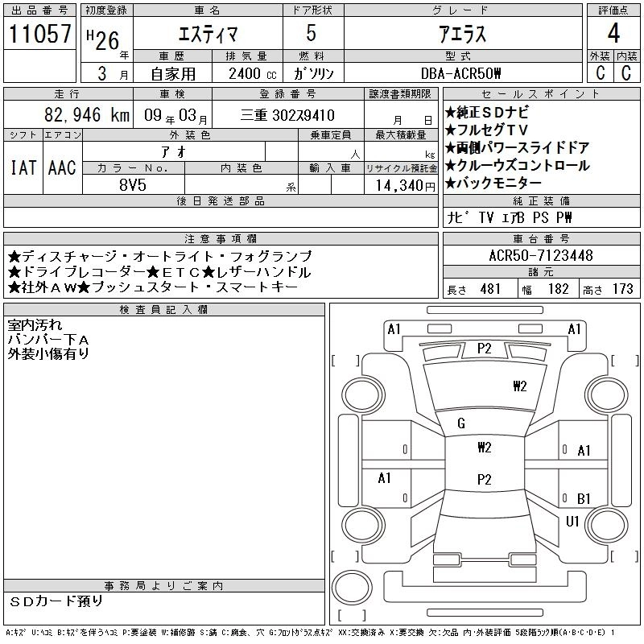The width and height of the screenshot is (644, 644).
Task: Select the exterior color アオ
Action: (174, 152)
